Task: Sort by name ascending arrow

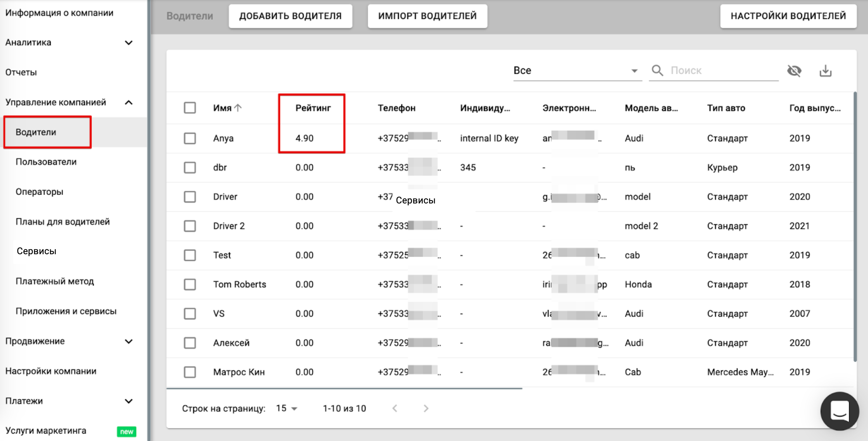Action: [238, 108]
